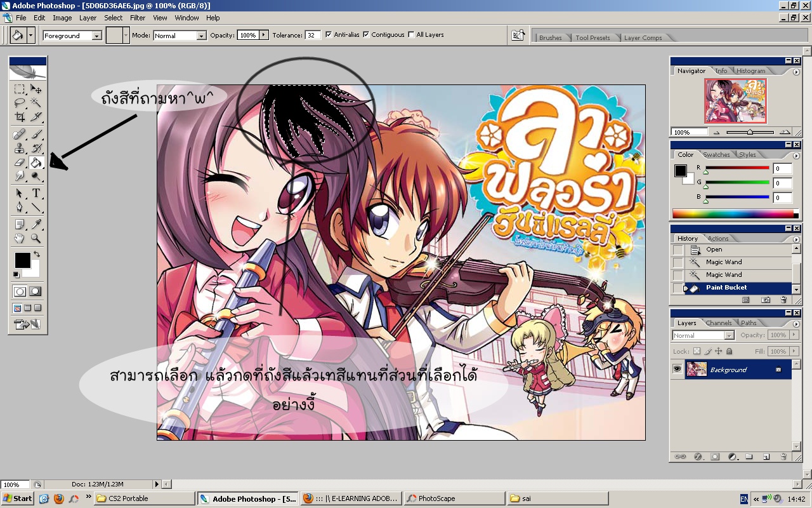The image size is (812, 508).
Task: Open the Windows Start menu
Action: pos(17,498)
